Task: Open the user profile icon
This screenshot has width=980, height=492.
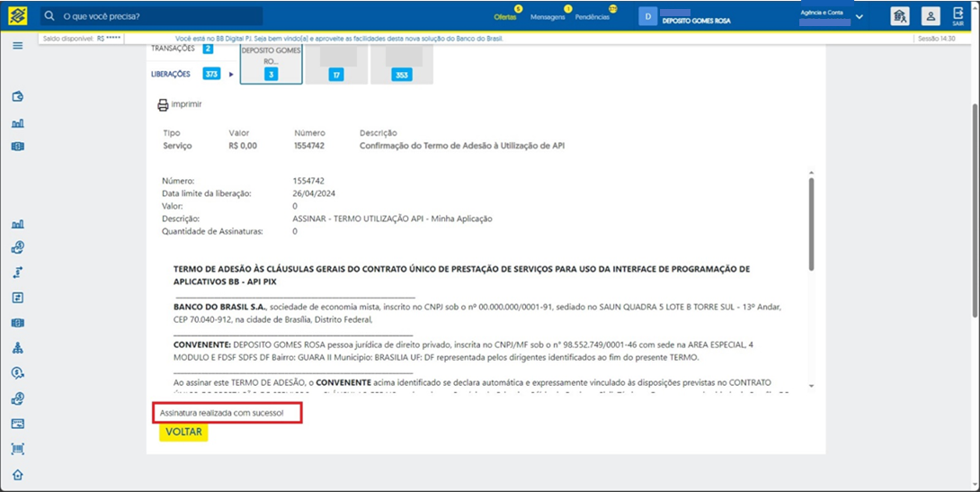Action: [931, 16]
